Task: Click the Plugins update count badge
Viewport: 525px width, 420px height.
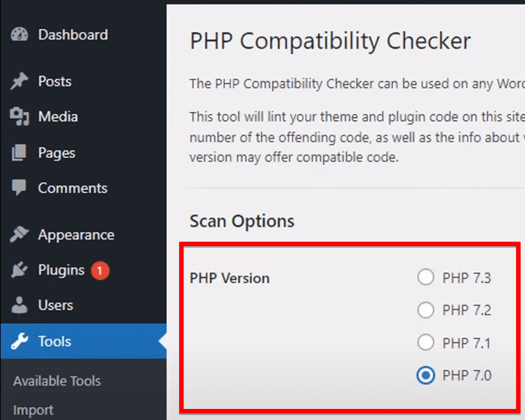Action: pos(100,270)
